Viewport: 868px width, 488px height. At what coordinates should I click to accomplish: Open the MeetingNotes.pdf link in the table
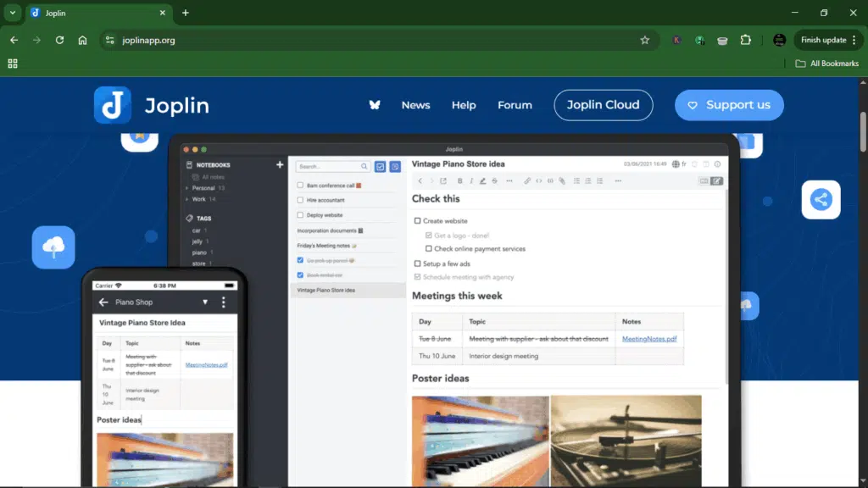coord(649,339)
